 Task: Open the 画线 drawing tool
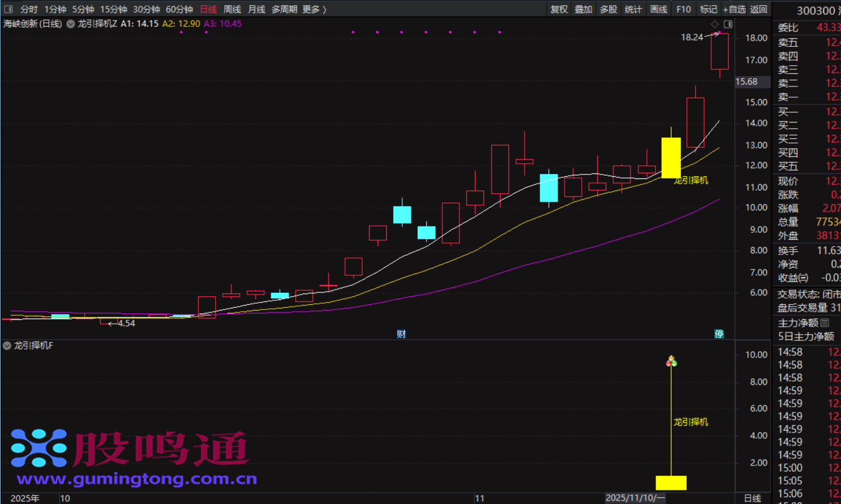[x=658, y=9]
